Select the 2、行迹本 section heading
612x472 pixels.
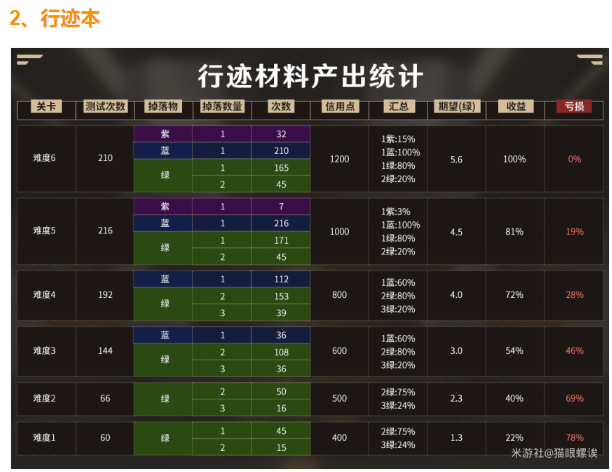coord(55,18)
